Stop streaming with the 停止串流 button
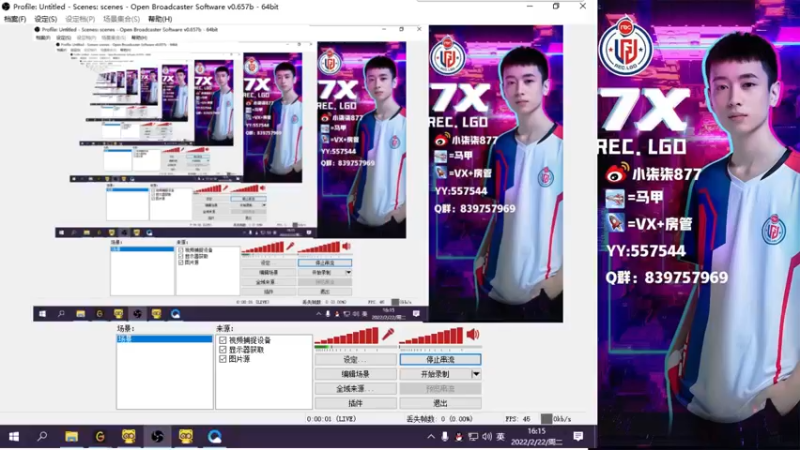 pos(440,360)
